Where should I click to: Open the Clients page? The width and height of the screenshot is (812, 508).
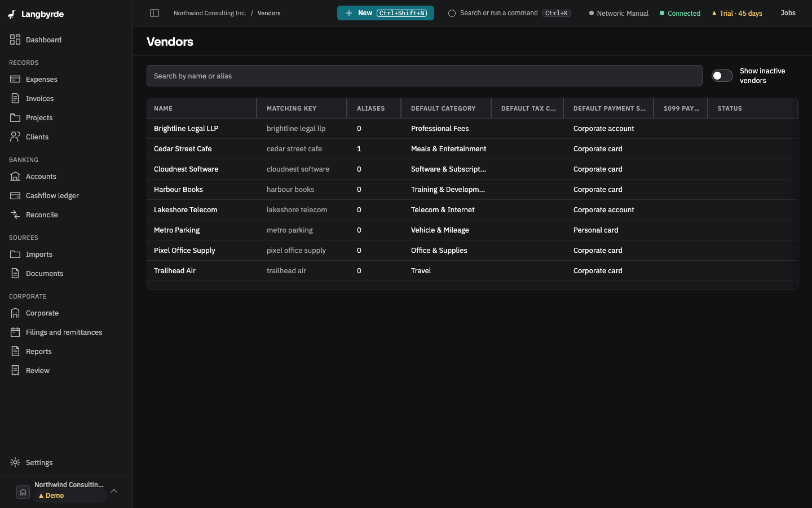(66, 137)
